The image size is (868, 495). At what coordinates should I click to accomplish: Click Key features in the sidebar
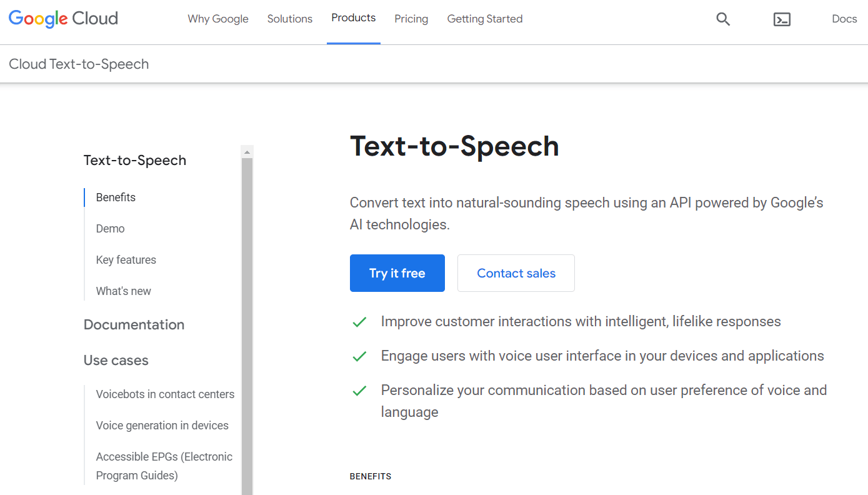(126, 259)
